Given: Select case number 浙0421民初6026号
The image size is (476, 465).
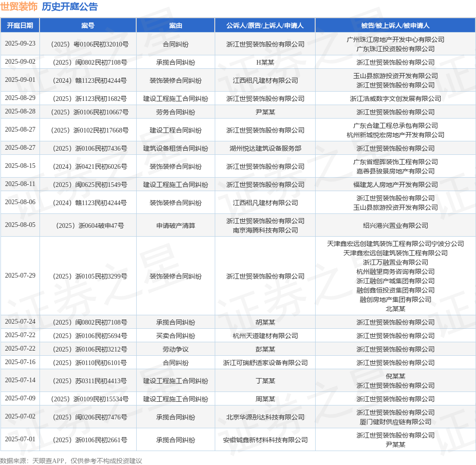Looking at the screenshot, I should [90, 166].
